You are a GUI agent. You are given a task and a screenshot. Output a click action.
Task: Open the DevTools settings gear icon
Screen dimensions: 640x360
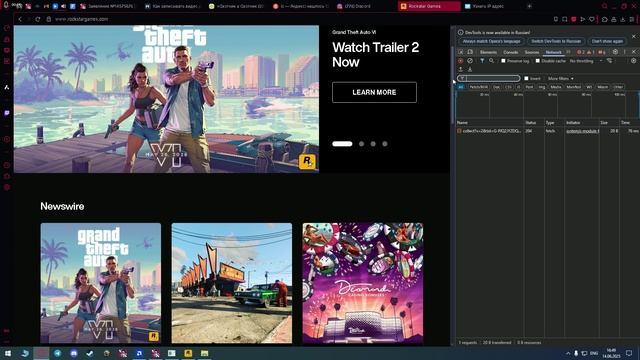click(615, 52)
